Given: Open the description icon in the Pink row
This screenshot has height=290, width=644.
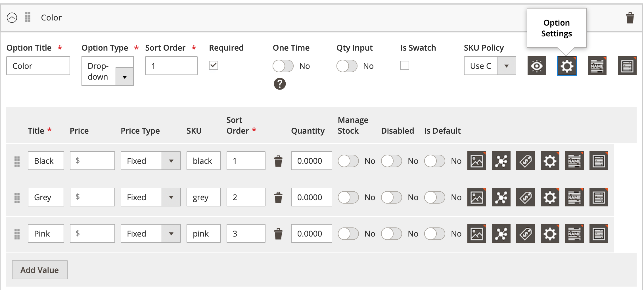Looking at the screenshot, I should pos(599,233).
